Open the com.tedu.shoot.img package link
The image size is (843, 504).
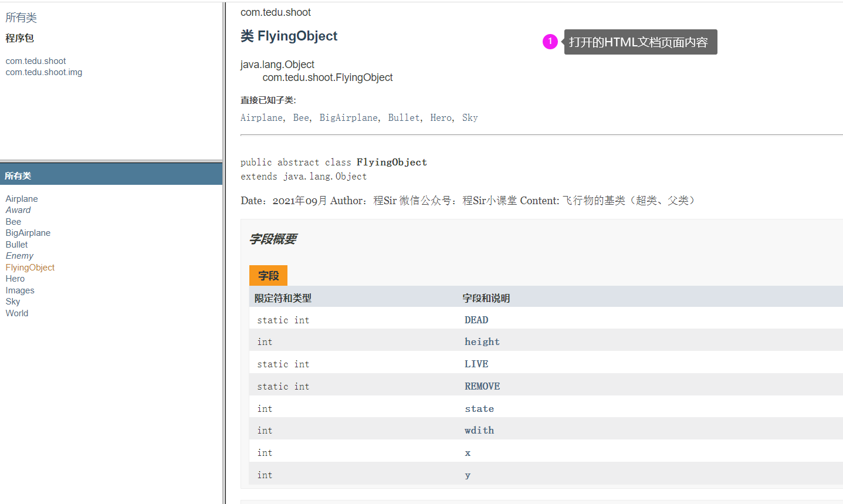tap(44, 72)
